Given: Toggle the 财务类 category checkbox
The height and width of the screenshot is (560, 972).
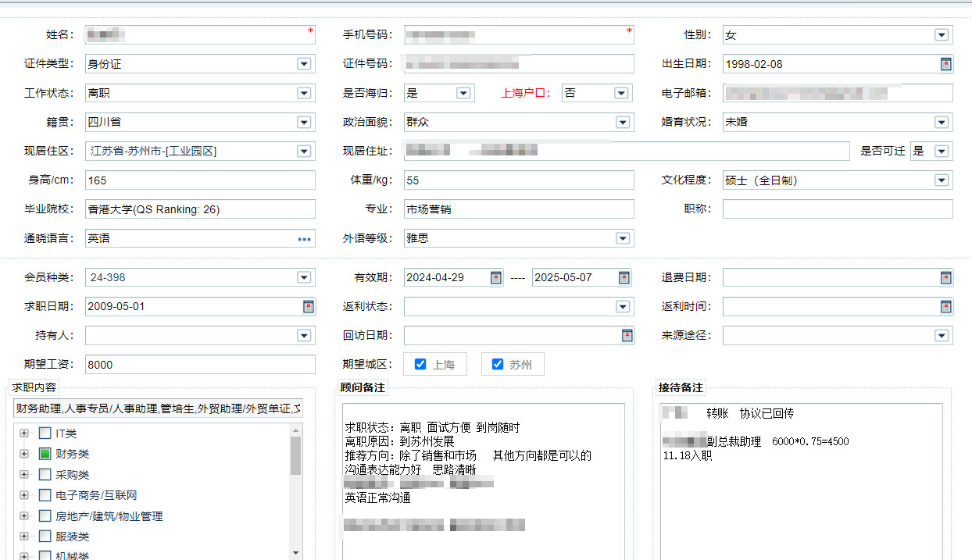Looking at the screenshot, I should (45, 454).
